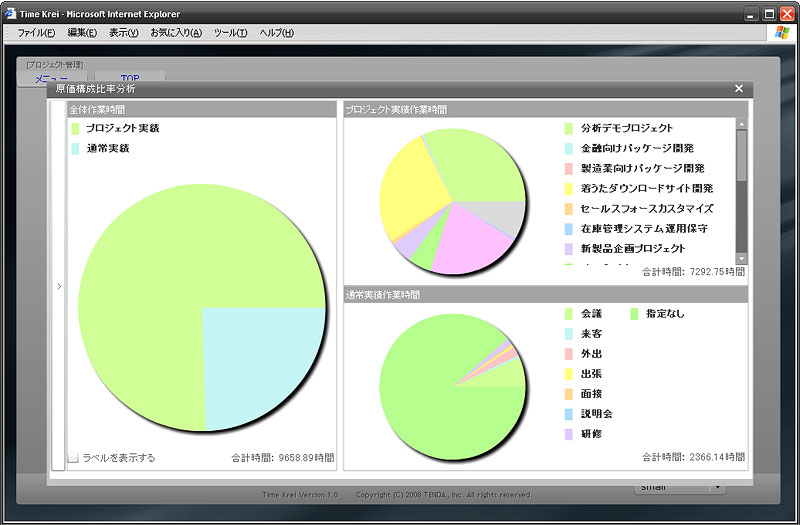Open the ツール(T) menu
Screen dimensions: 800x525
click(230, 33)
